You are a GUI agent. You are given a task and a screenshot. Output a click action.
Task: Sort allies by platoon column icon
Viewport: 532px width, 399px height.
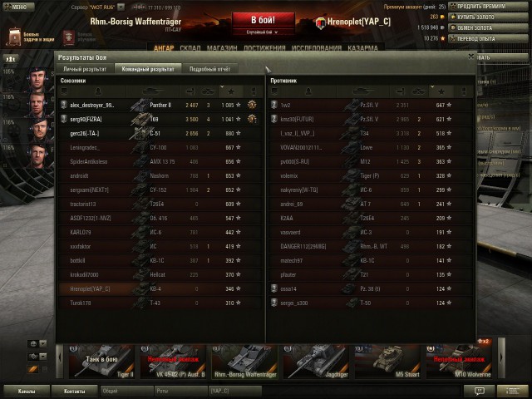click(64, 91)
